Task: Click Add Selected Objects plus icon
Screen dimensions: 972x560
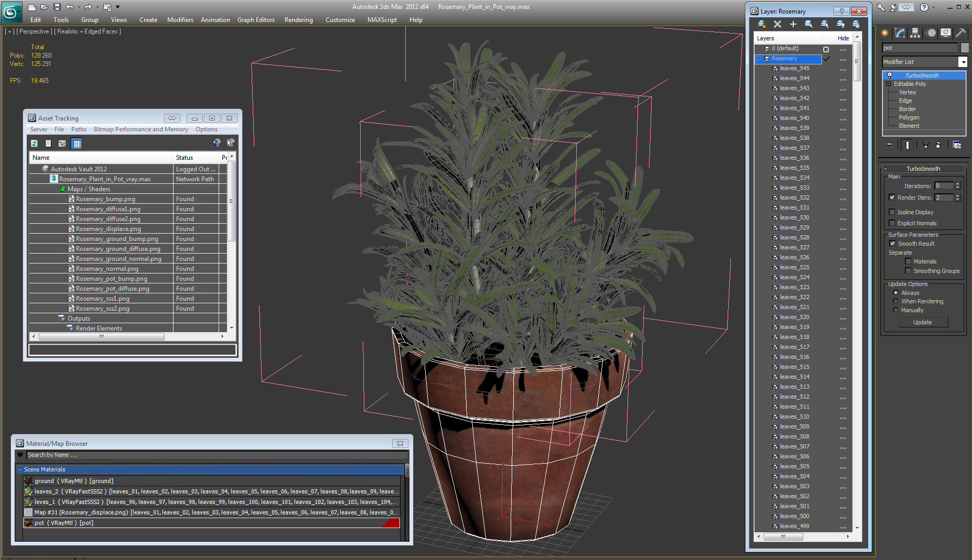Action: tap(793, 24)
